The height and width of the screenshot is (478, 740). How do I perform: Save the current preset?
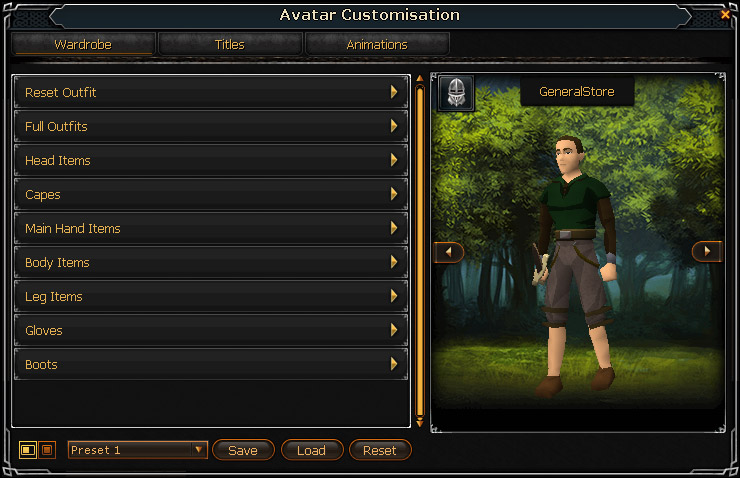click(243, 450)
